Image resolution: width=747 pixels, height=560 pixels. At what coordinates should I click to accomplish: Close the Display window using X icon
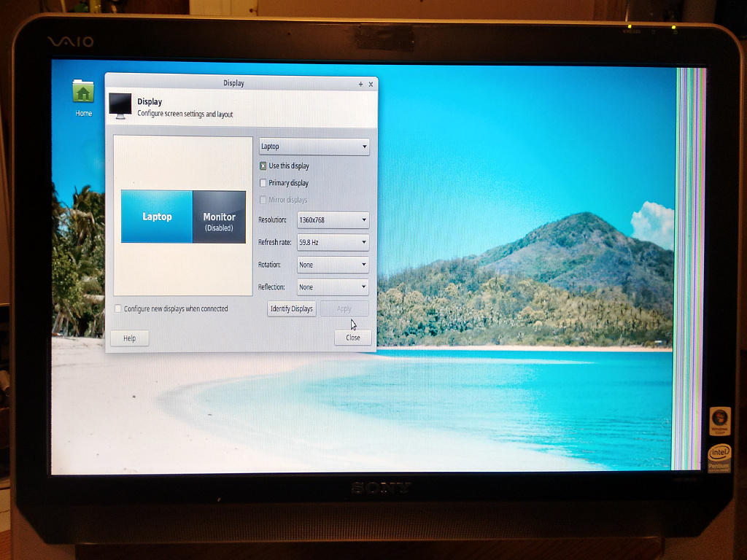click(x=371, y=85)
